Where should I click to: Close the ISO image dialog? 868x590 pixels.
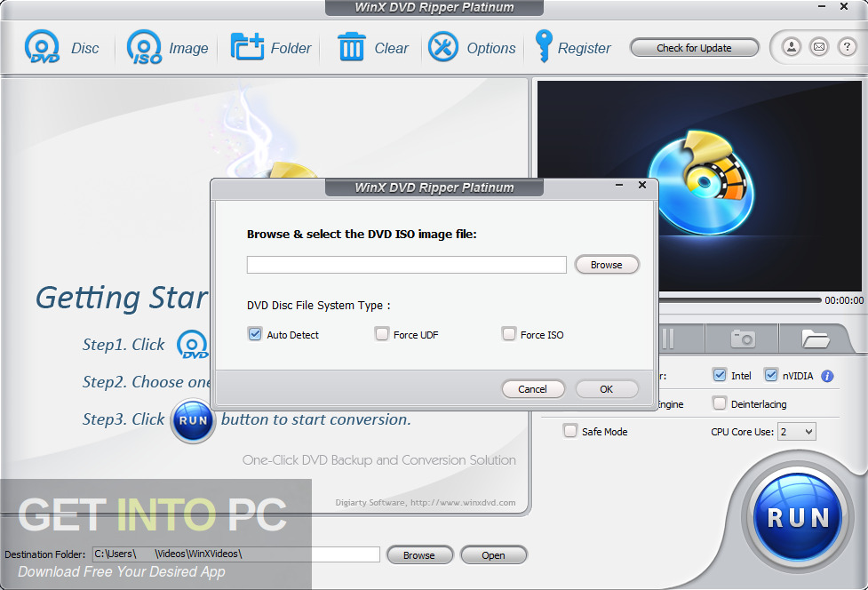pyautogui.click(x=642, y=185)
